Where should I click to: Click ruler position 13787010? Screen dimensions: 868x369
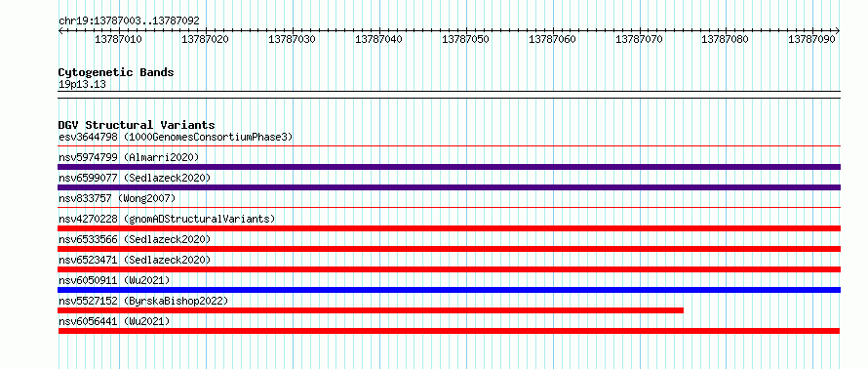pyautogui.click(x=118, y=39)
